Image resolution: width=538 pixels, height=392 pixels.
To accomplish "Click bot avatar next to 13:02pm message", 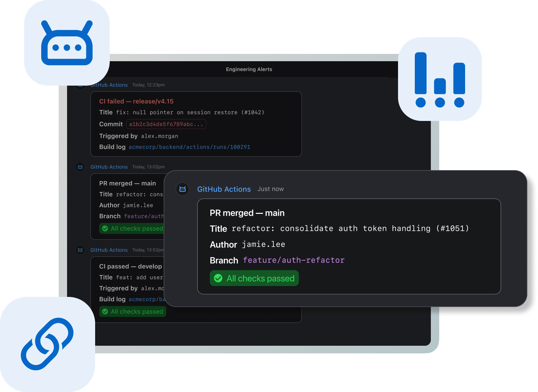I will click(x=80, y=167).
